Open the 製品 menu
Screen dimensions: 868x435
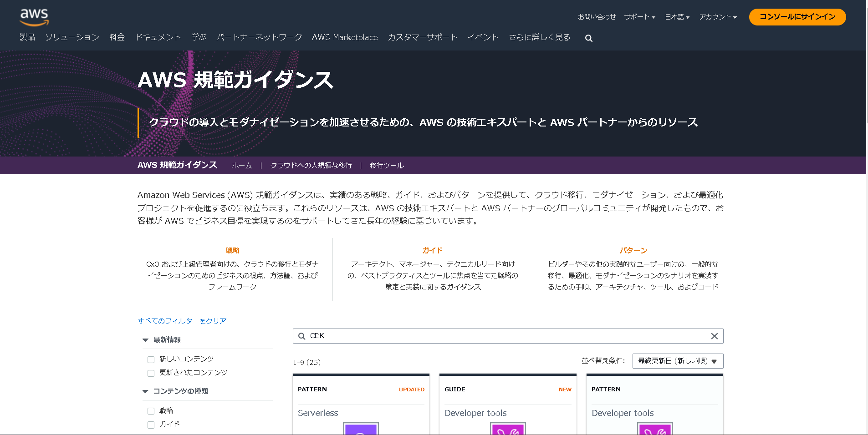(27, 37)
